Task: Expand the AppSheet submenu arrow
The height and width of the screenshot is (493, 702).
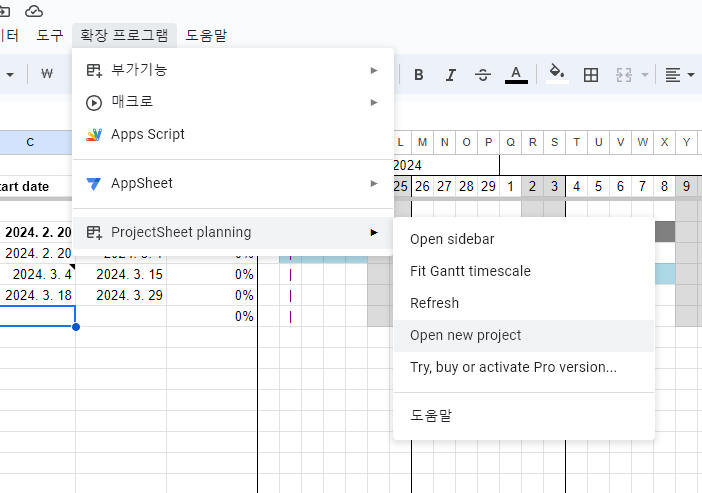Action: click(x=374, y=184)
